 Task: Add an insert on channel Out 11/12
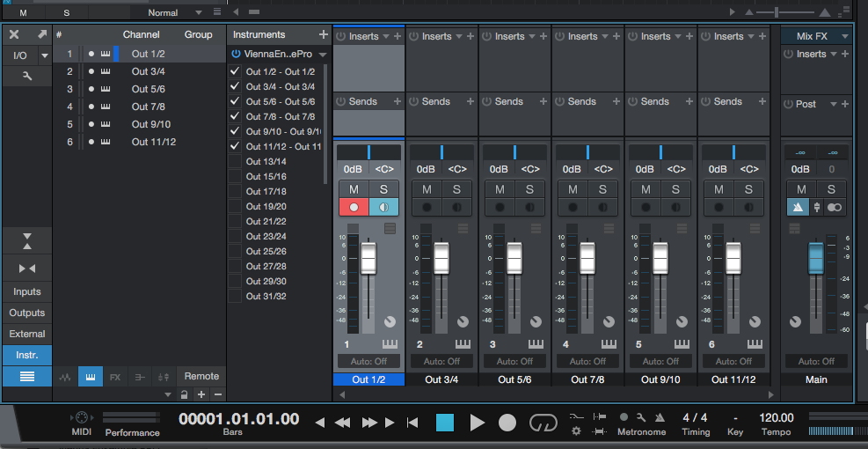click(x=762, y=36)
